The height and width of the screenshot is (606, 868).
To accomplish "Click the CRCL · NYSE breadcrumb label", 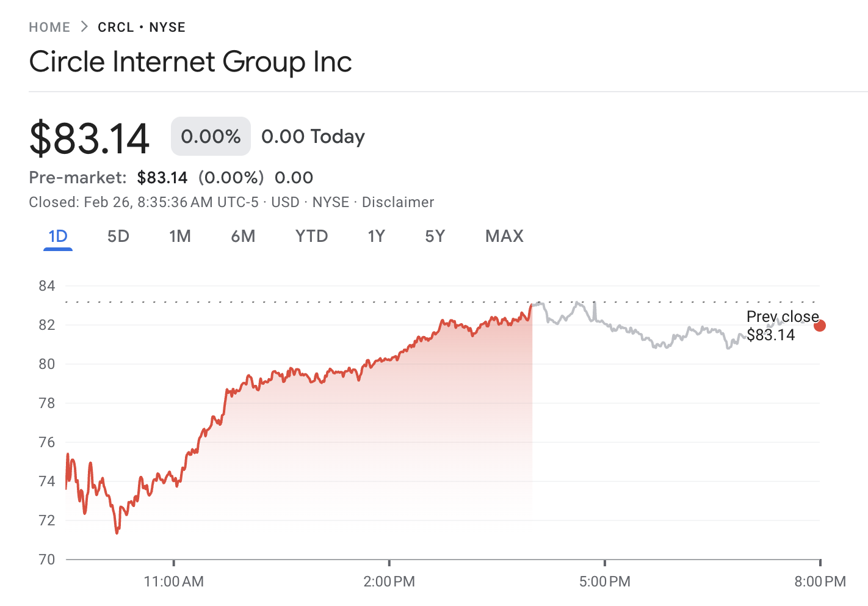I will tap(142, 27).
